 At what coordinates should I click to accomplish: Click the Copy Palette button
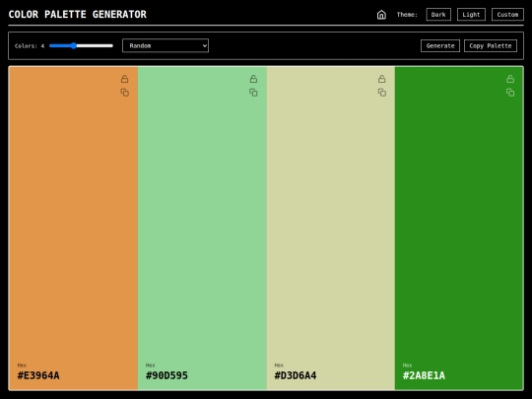point(491,45)
